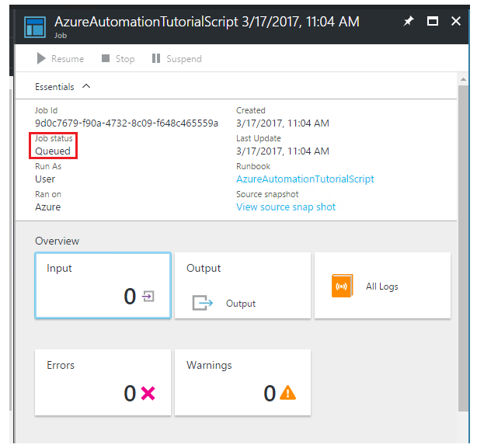The width and height of the screenshot is (477, 448).
Task: Pin the job blade to dashboard
Action: [x=409, y=21]
